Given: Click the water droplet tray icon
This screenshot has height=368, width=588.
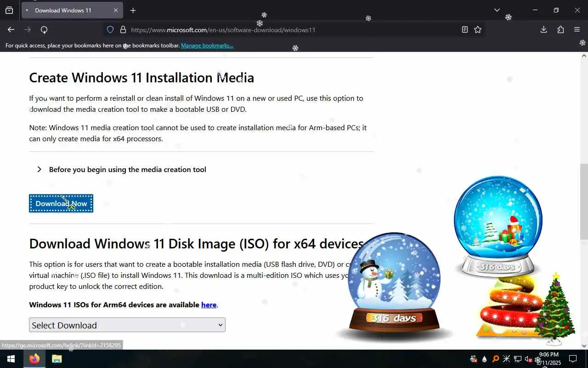Looking at the screenshot, I should 485,359.
